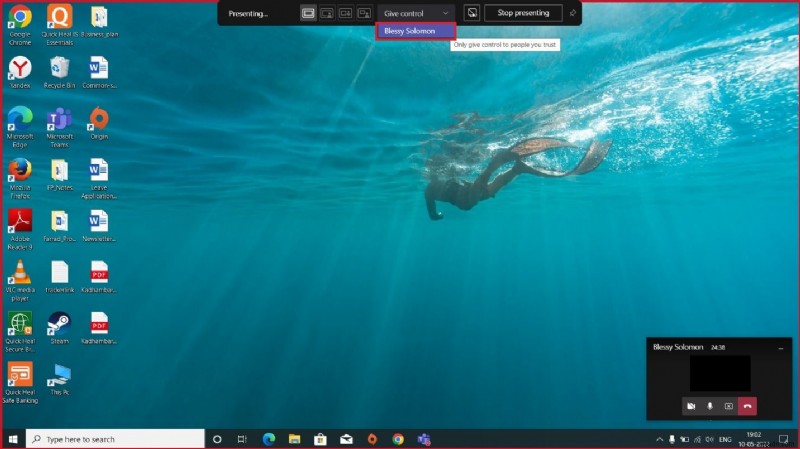Select Quick Heal Secure Browser icon
Viewport: 800px width, 449px height.
[x=20, y=332]
